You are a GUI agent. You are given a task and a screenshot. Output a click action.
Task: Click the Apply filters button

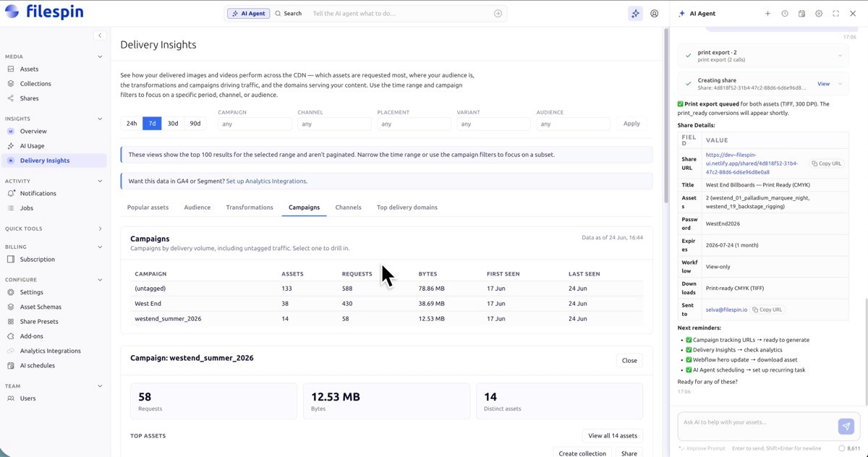(631, 124)
